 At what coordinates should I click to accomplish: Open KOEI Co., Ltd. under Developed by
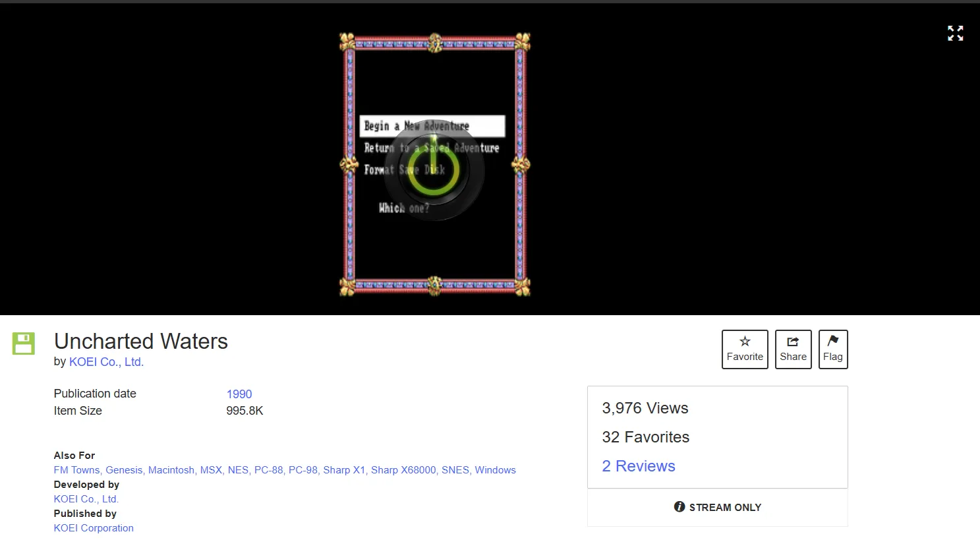(x=86, y=499)
